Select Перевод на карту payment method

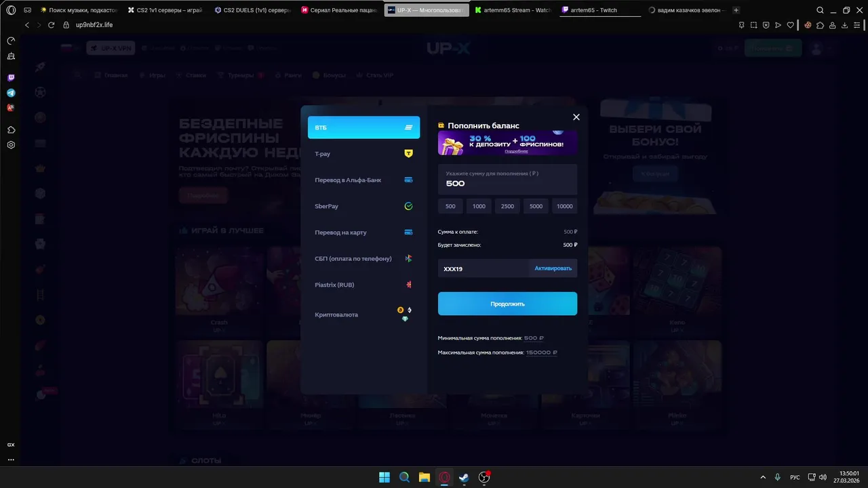pyautogui.click(x=363, y=232)
